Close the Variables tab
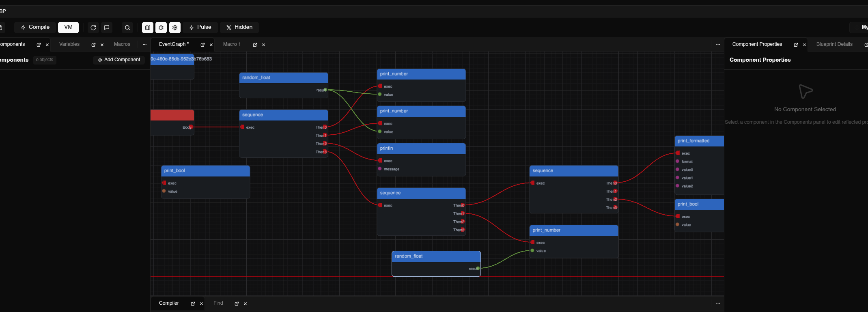Image resolution: width=868 pixels, height=312 pixels. (x=102, y=45)
